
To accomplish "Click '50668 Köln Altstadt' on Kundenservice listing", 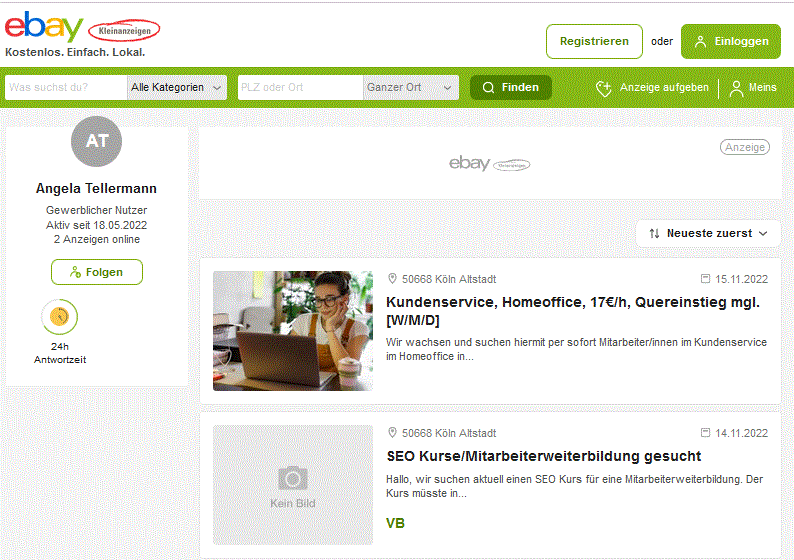I will click(449, 279).
